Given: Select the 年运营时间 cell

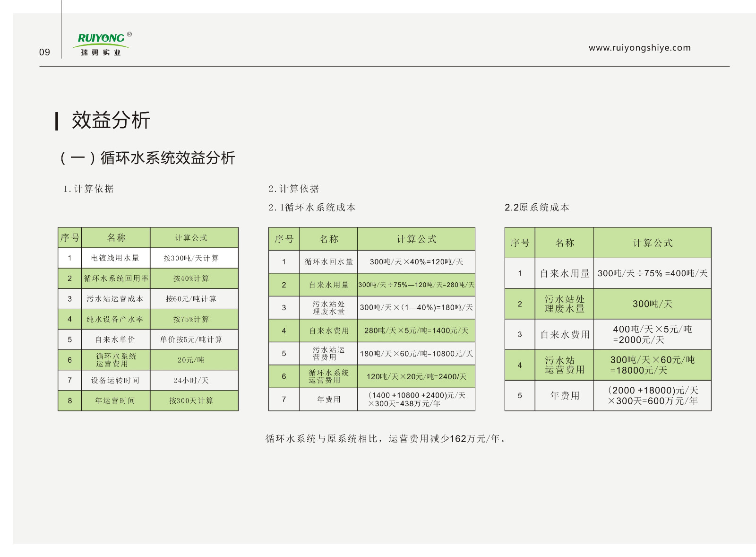Looking at the screenshot, I should click(116, 400).
